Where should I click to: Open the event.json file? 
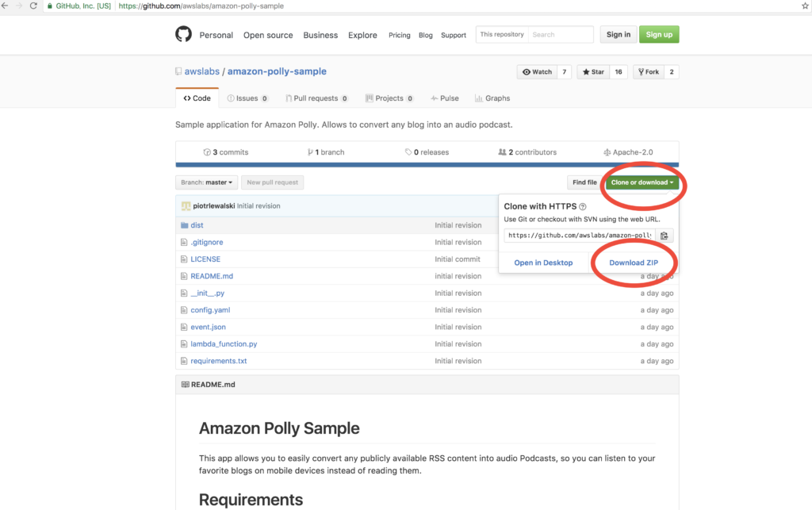click(x=209, y=328)
